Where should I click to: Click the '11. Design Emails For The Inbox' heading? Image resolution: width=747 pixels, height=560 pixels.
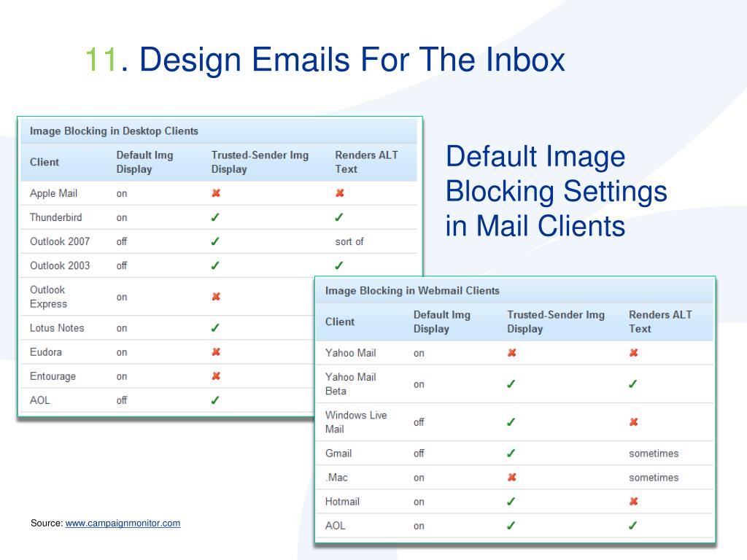click(325, 60)
